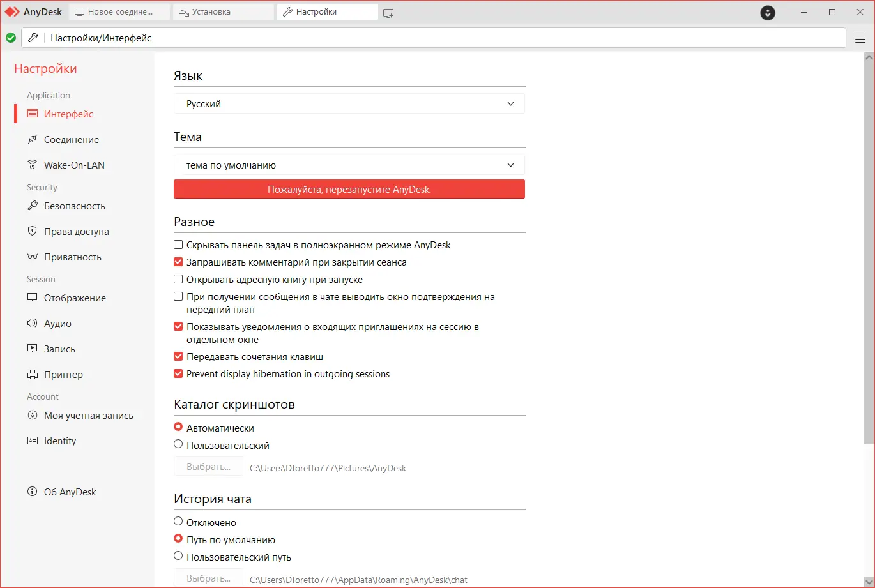
Task: Click the green connection status icon
Action: [11, 38]
